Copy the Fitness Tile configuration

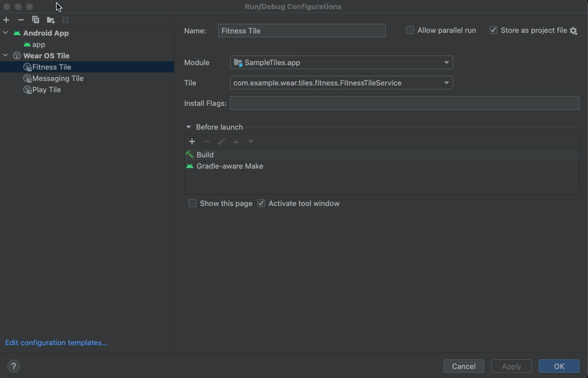click(x=36, y=19)
